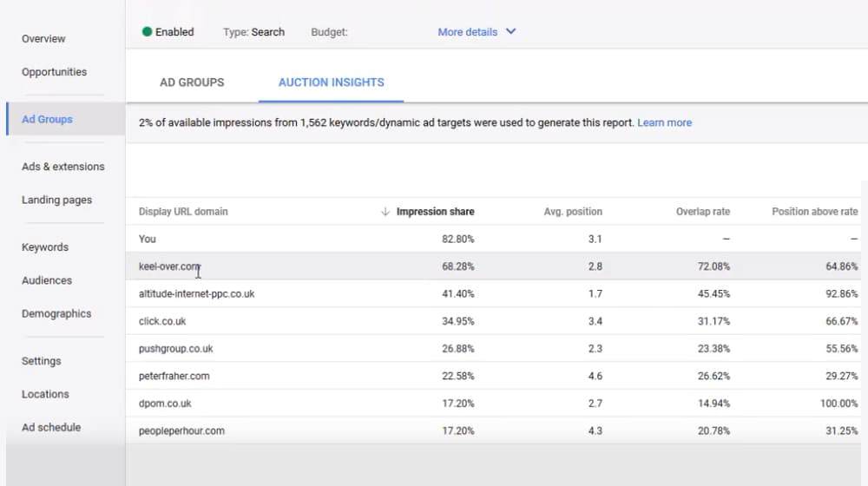The width and height of the screenshot is (868, 486).
Task: Open the More details link
Action: 468,32
